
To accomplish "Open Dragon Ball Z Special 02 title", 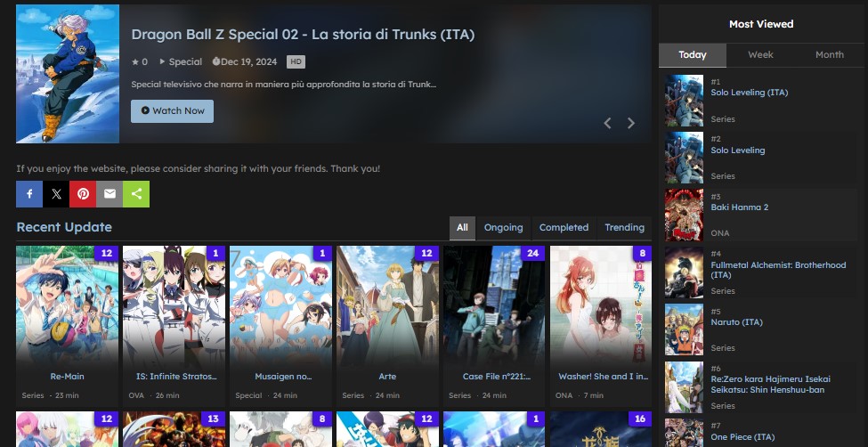I will [303, 35].
